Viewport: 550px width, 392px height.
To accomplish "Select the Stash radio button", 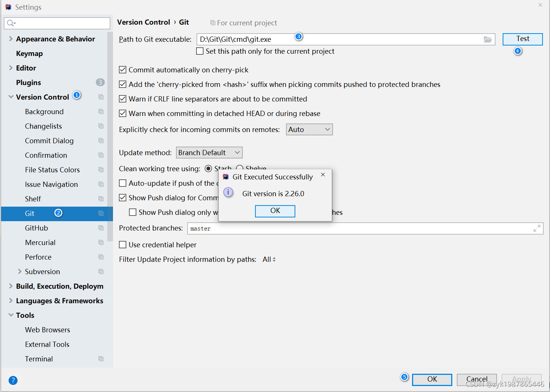I will point(208,169).
